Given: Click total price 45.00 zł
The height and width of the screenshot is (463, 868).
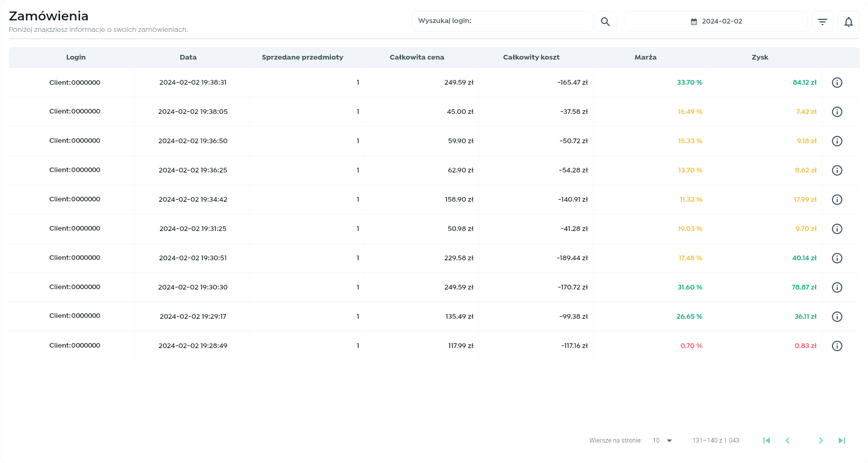Looking at the screenshot, I should click(x=460, y=112).
